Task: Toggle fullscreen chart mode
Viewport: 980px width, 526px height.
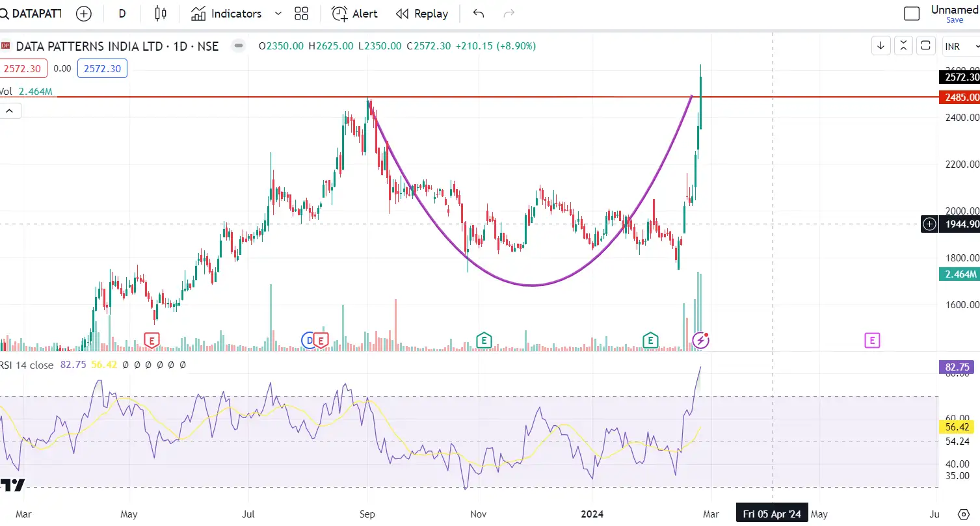Action: [x=926, y=46]
